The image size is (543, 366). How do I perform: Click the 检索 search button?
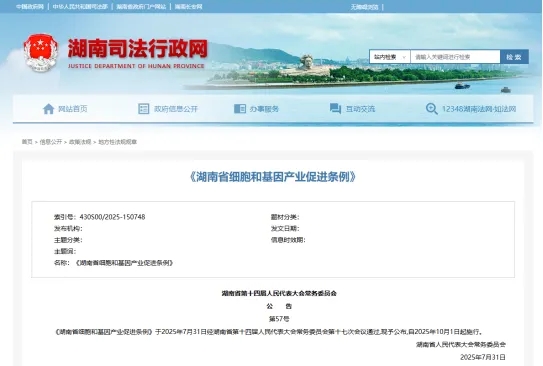(514, 57)
